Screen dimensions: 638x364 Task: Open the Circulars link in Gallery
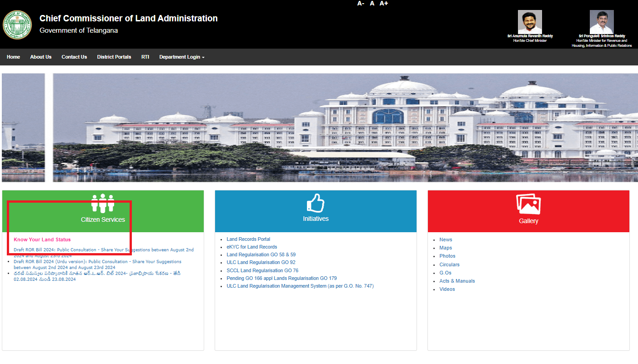(x=449, y=264)
